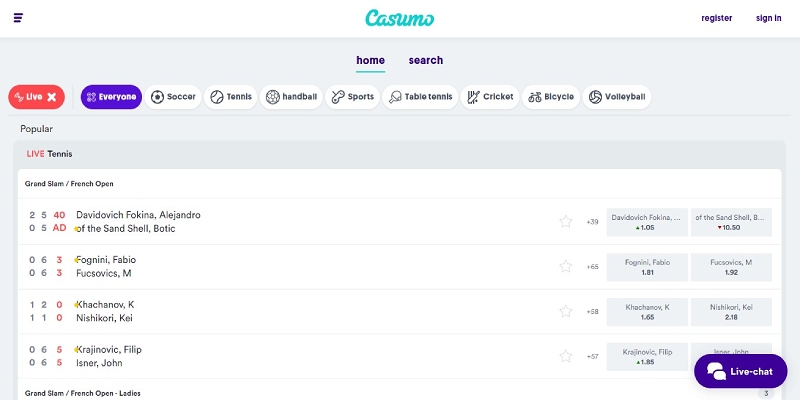Click the Popular heading
Screen dimensions: 800x400
pos(36,129)
